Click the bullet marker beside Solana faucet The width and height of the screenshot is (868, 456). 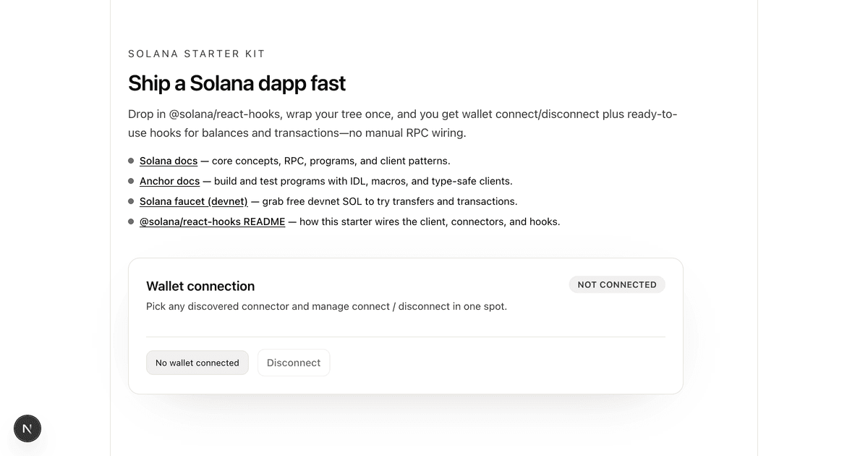(x=131, y=201)
